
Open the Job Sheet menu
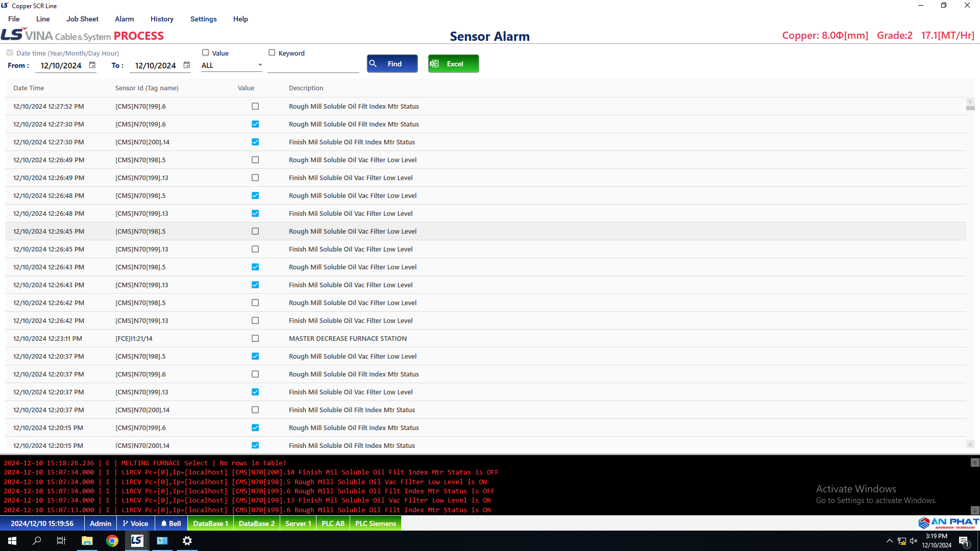82,19
